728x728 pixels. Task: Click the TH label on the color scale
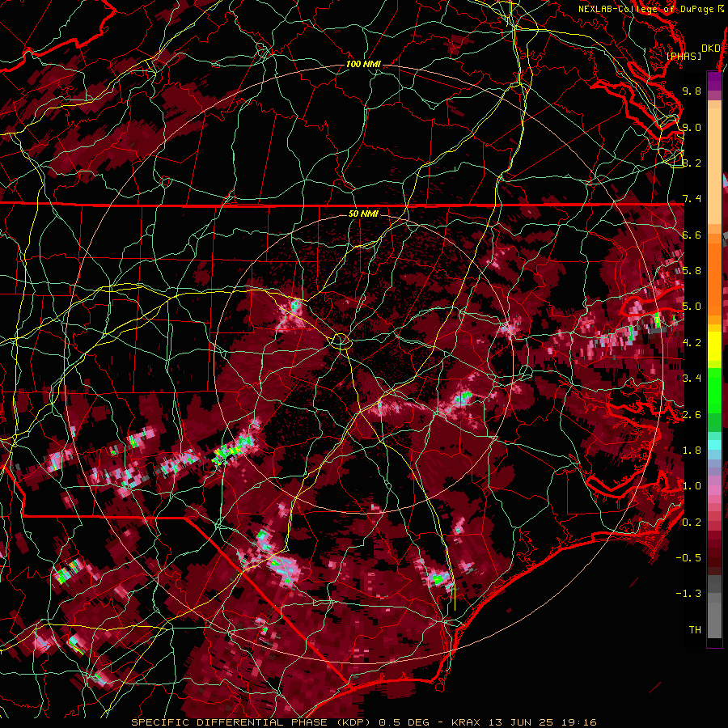coord(695,630)
